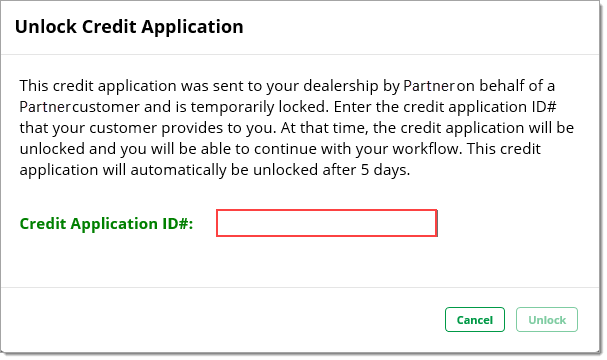
Task: Click the 'on behalf of a' text
Action: coord(506,86)
